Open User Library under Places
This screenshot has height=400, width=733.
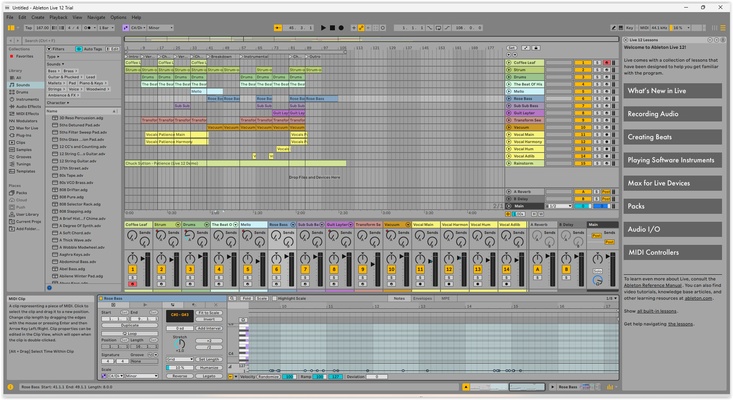pyautogui.click(x=24, y=214)
